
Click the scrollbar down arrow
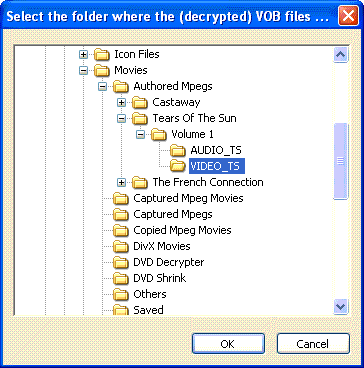(341, 306)
